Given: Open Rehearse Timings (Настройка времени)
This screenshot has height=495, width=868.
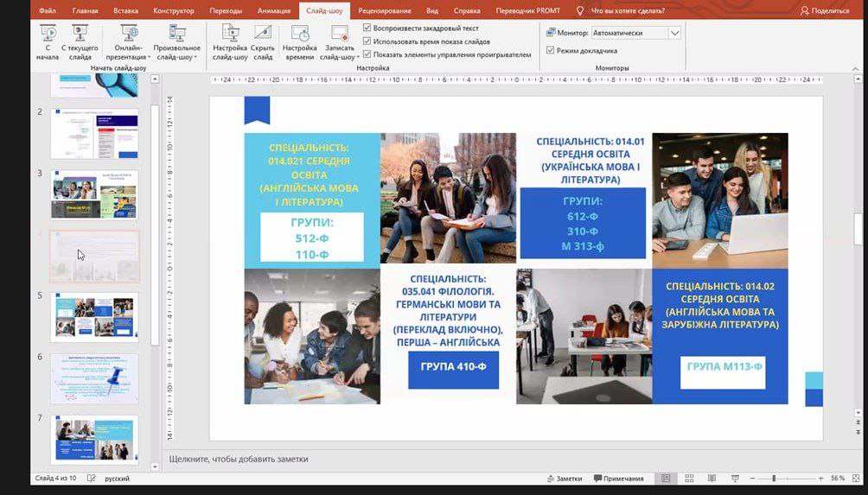Looking at the screenshot, I should pos(299,41).
